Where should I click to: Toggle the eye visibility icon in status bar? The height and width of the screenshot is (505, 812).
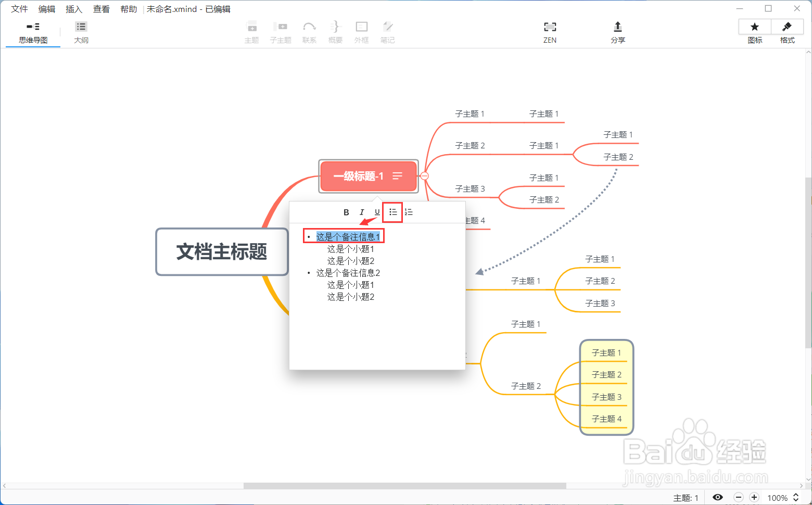coord(718,497)
